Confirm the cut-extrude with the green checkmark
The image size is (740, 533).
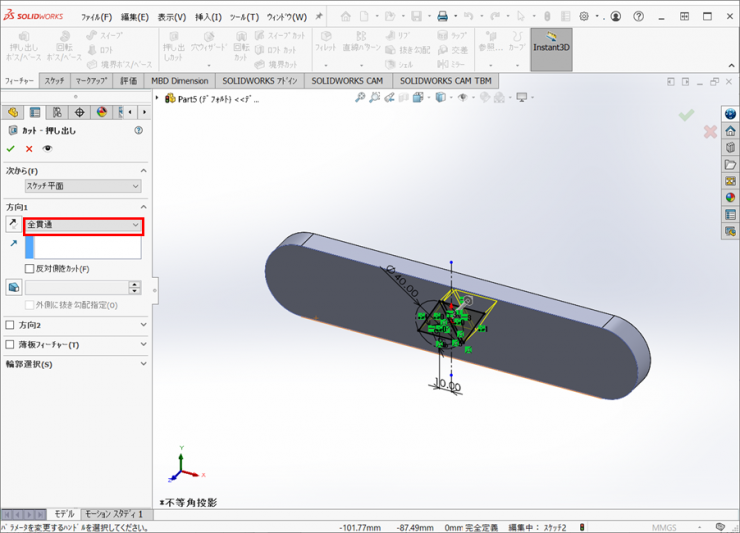pos(11,149)
